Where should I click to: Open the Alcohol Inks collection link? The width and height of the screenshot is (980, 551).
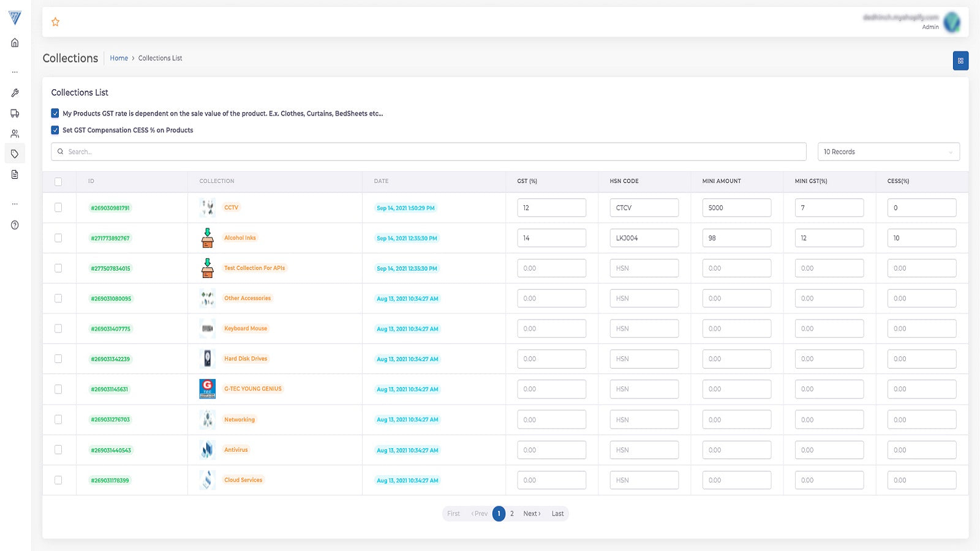pos(239,238)
